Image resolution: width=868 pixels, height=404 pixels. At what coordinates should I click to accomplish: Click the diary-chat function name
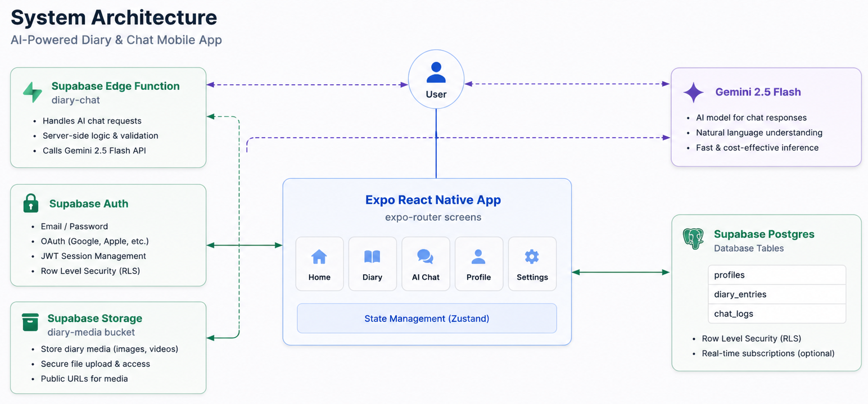pos(75,101)
